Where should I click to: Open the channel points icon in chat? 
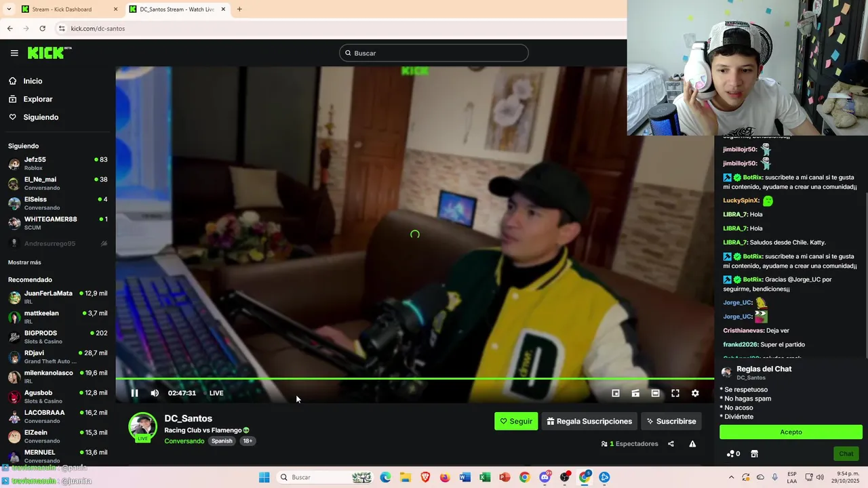[x=733, y=453]
